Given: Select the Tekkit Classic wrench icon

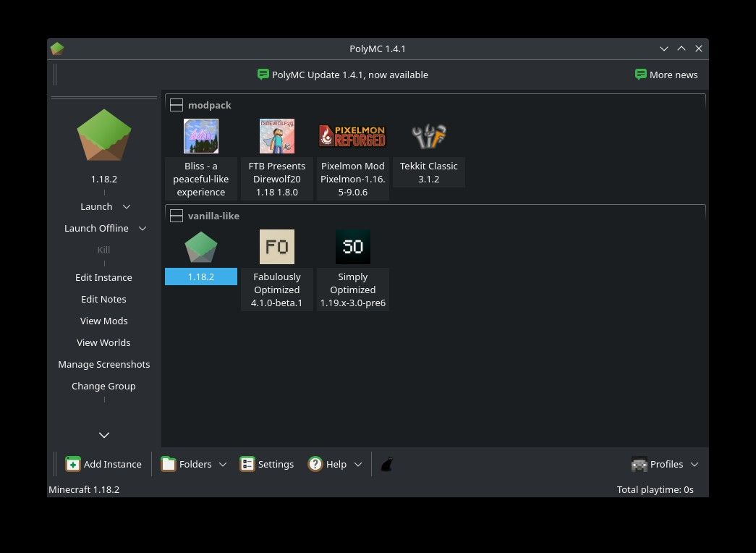Looking at the screenshot, I should (x=428, y=136).
